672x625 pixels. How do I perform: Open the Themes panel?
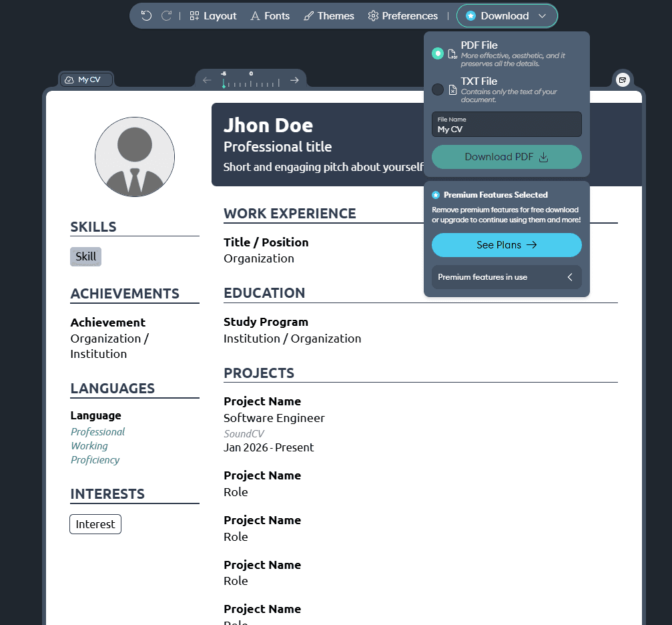328,15
